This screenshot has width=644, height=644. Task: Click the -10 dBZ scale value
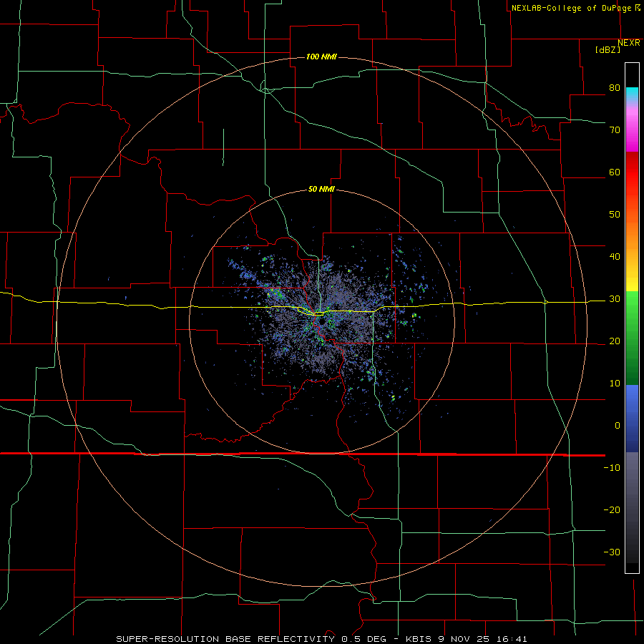point(612,468)
